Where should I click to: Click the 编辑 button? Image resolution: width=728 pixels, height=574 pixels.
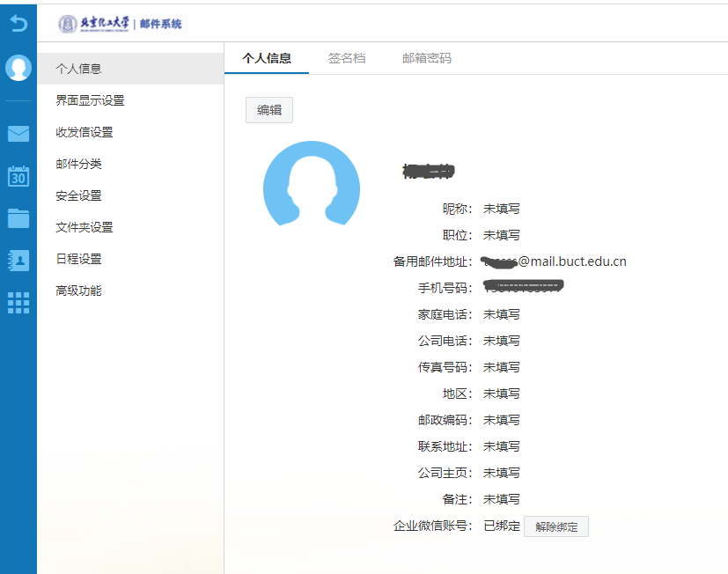tap(269, 110)
